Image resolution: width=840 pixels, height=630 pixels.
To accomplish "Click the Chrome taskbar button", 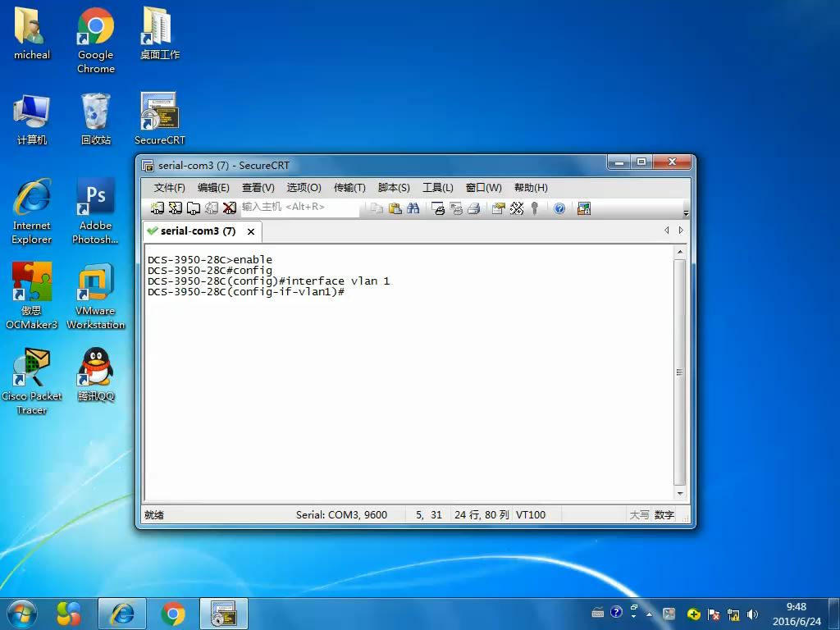I will coord(172,614).
